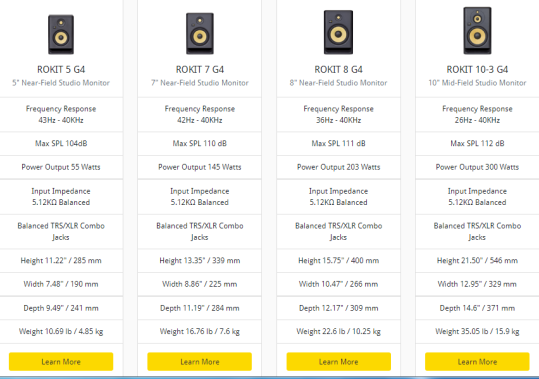Click 'Max SPL 112 dB' text

tap(477, 143)
